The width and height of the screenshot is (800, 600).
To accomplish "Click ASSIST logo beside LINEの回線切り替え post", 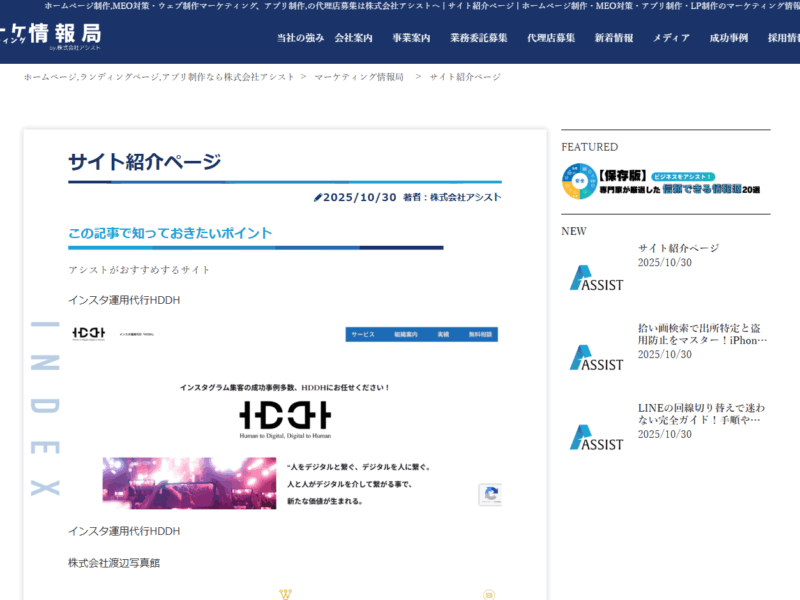I will click(596, 437).
